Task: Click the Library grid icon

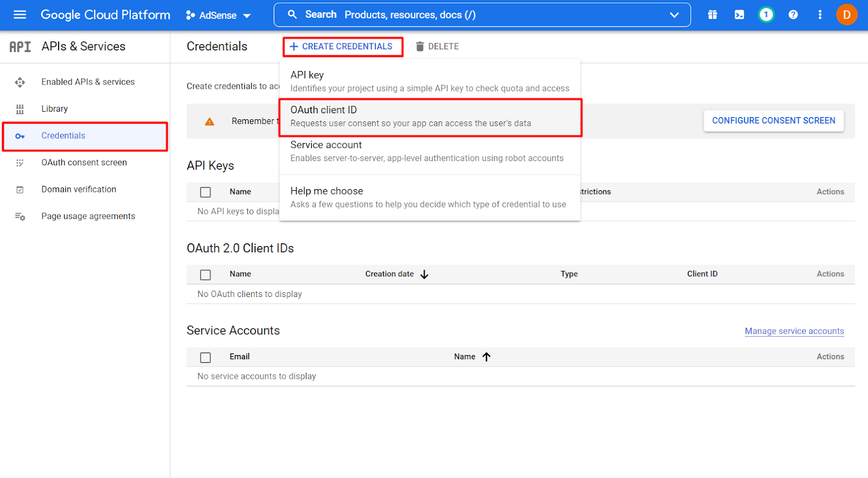Action: [x=20, y=109]
